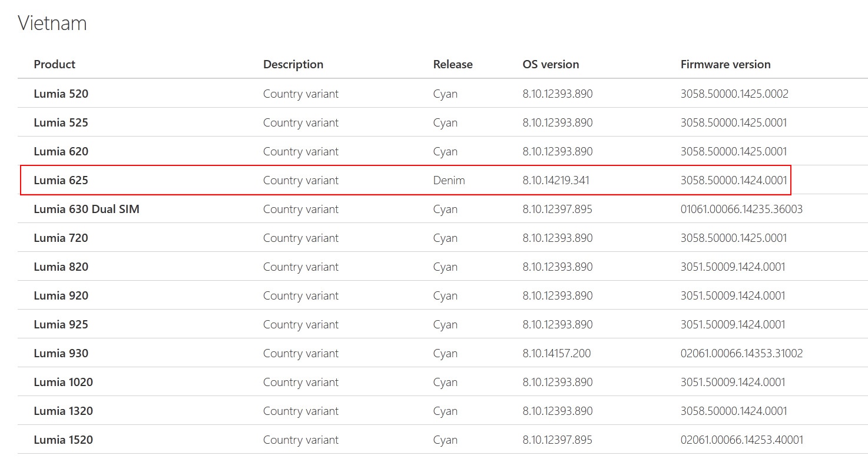This screenshot has width=868, height=462.
Task: Select the Lumia 1020 product name
Action: coord(64,382)
